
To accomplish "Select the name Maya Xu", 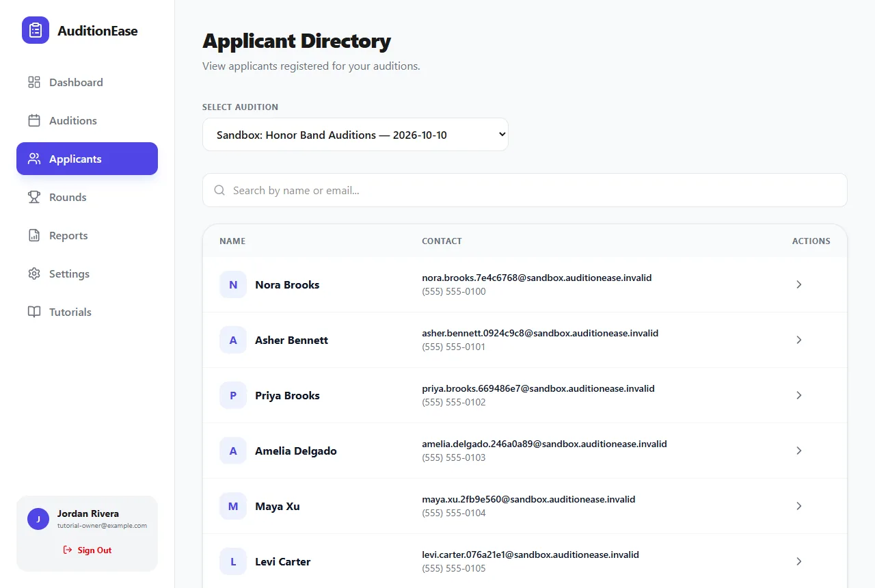I will (278, 506).
